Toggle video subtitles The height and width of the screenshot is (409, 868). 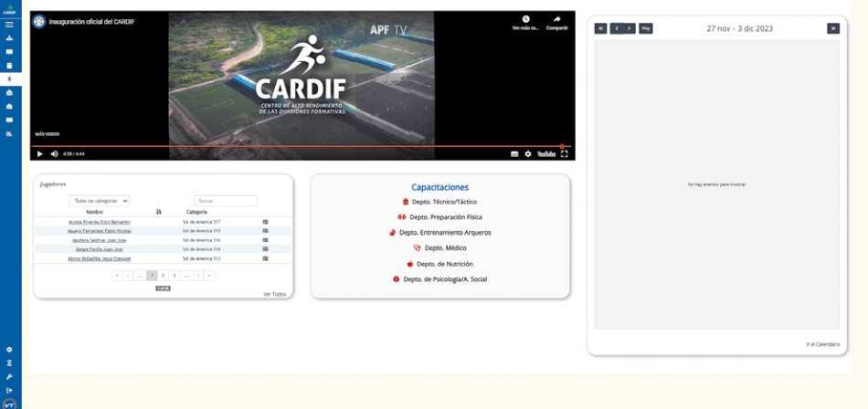click(514, 154)
